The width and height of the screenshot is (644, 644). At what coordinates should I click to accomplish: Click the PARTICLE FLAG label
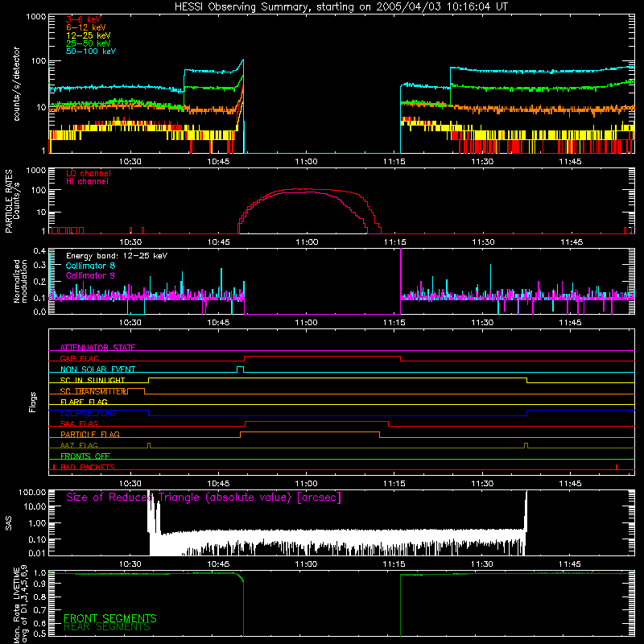(90, 434)
